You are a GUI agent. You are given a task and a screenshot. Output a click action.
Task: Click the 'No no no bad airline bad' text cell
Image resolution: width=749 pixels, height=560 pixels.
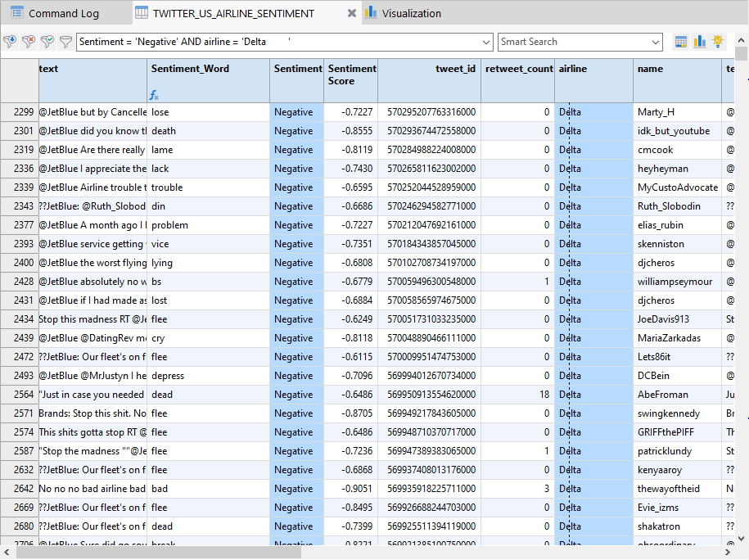(x=92, y=489)
